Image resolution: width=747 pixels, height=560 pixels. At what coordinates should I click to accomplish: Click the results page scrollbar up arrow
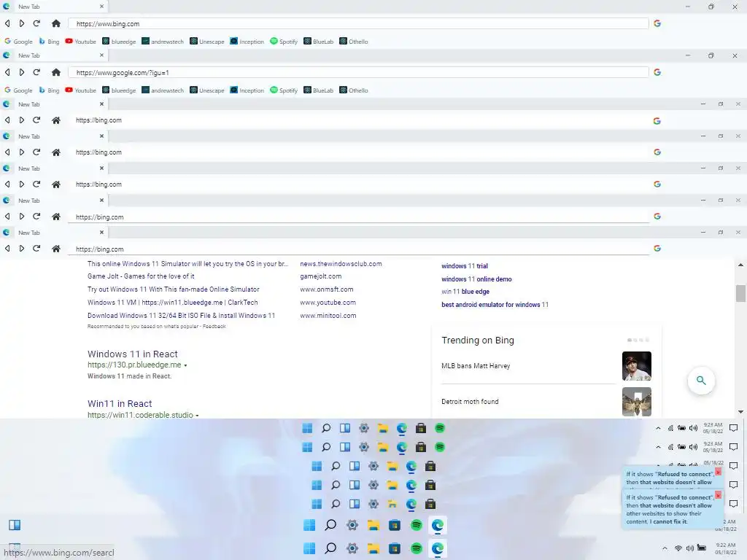[740, 265]
